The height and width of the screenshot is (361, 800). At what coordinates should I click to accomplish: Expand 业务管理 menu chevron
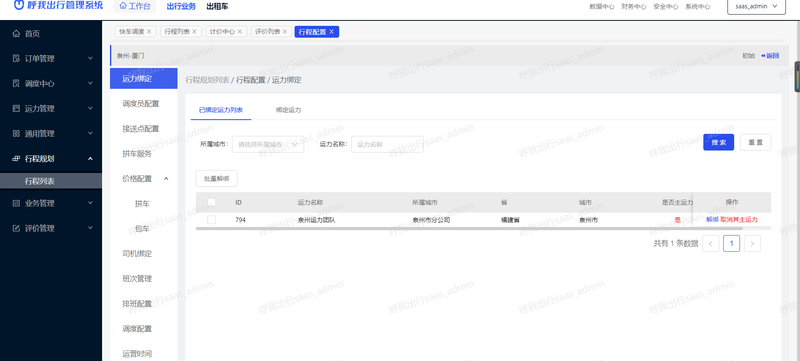coord(90,203)
